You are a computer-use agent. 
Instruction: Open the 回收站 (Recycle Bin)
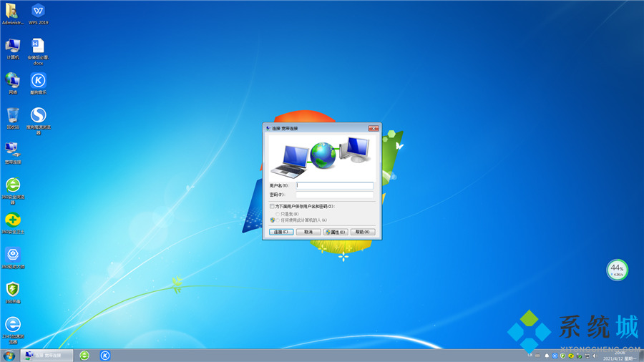tap(13, 119)
